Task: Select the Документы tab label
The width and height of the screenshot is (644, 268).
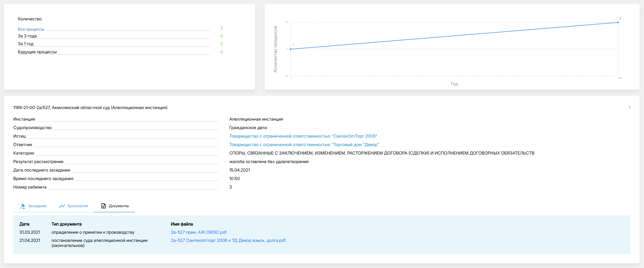Action: pos(119,206)
